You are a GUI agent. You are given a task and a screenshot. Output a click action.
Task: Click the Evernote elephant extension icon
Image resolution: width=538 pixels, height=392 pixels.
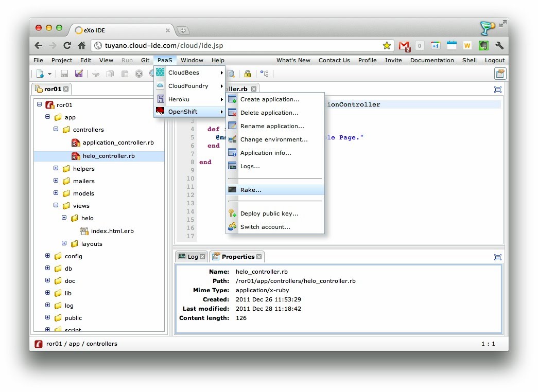tap(483, 45)
